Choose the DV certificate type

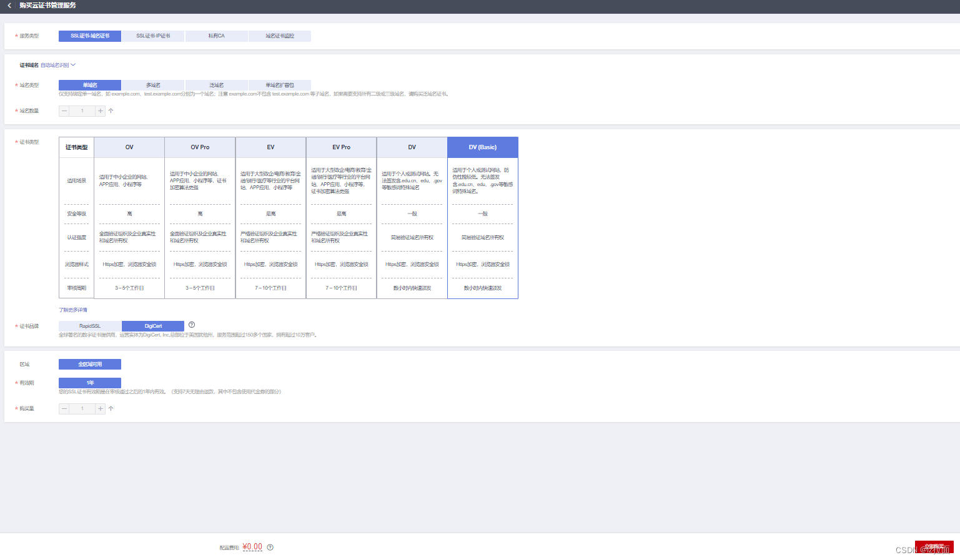(412, 147)
